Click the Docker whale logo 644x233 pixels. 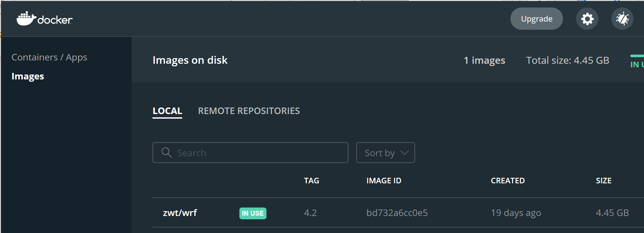(x=26, y=19)
